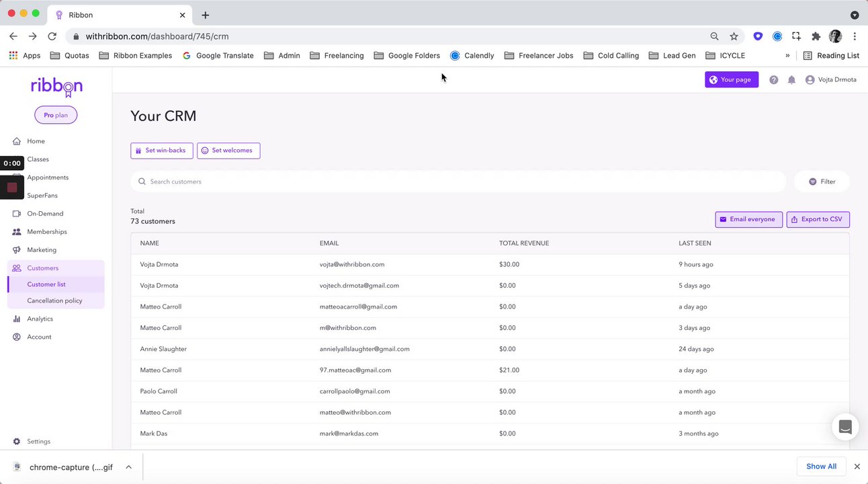Open the Calendly bookmark
The width and height of the screenshot is (868, 484).
click(472, 56)
